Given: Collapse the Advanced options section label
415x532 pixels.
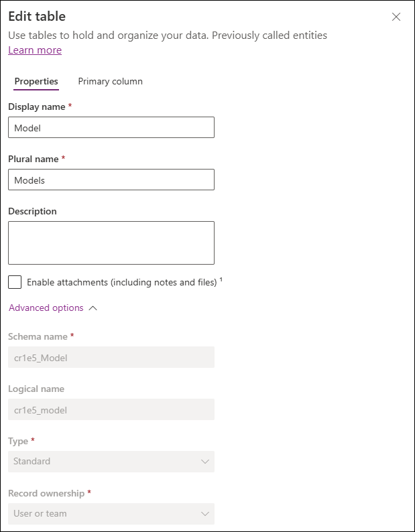Looking at the screenshot, I should pyautogui.click(x=46, y=308).
